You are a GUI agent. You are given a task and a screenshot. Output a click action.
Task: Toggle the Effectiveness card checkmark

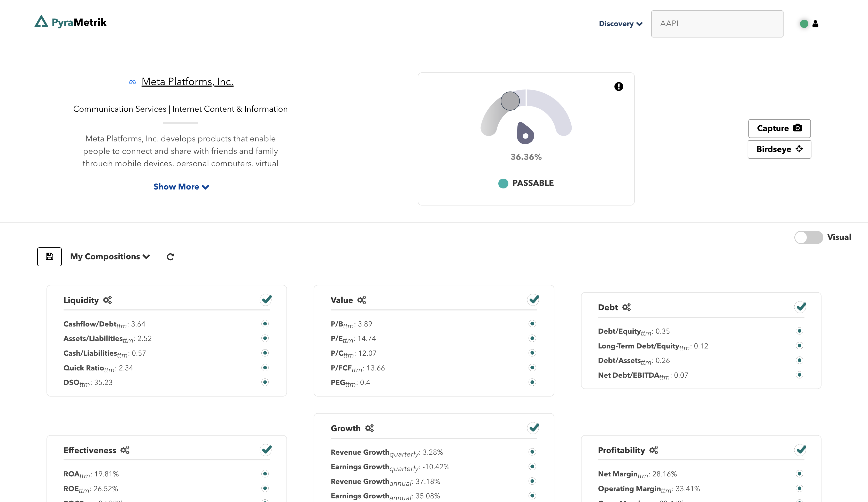[266, 450]
